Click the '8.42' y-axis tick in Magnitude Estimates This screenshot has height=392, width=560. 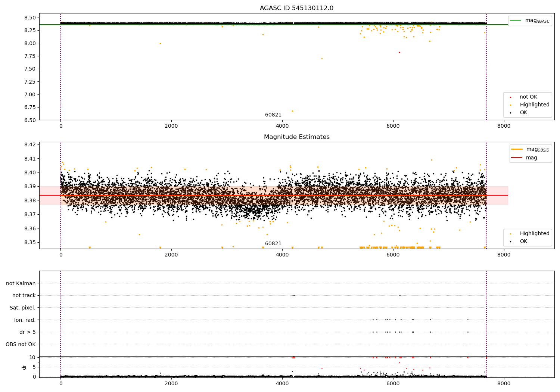click(31, 144)
